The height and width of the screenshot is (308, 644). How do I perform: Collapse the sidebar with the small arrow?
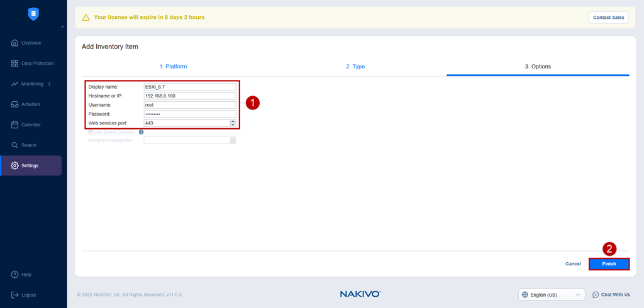click(62, 27)
